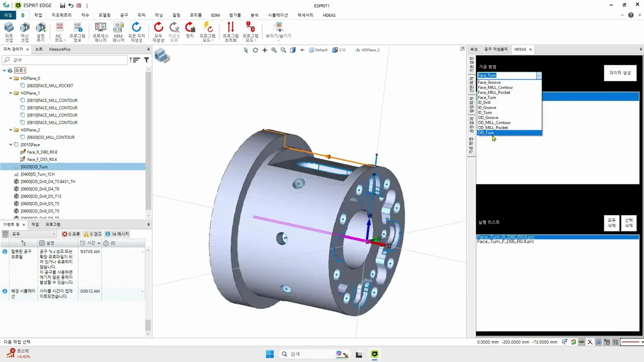Open the 모두 filter dropdown in event window
Image resolution: width=644 pixels, height=362 pixels.
click(33, 234)
